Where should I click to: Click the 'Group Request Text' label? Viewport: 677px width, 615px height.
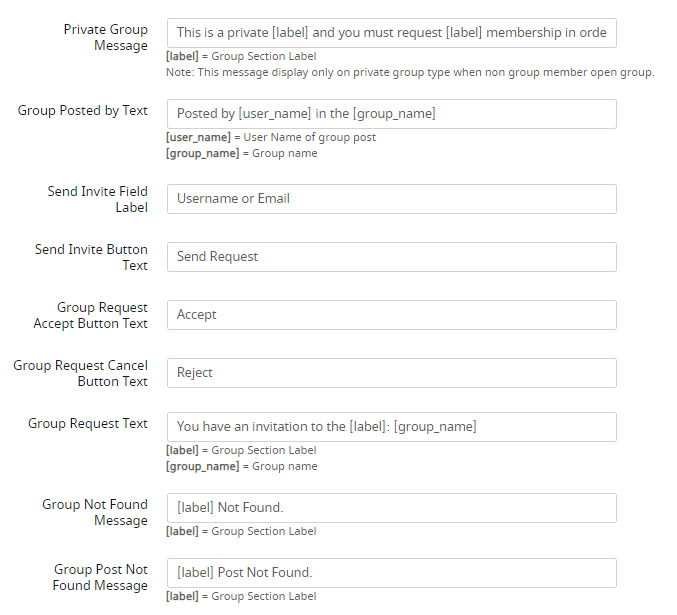88,424
